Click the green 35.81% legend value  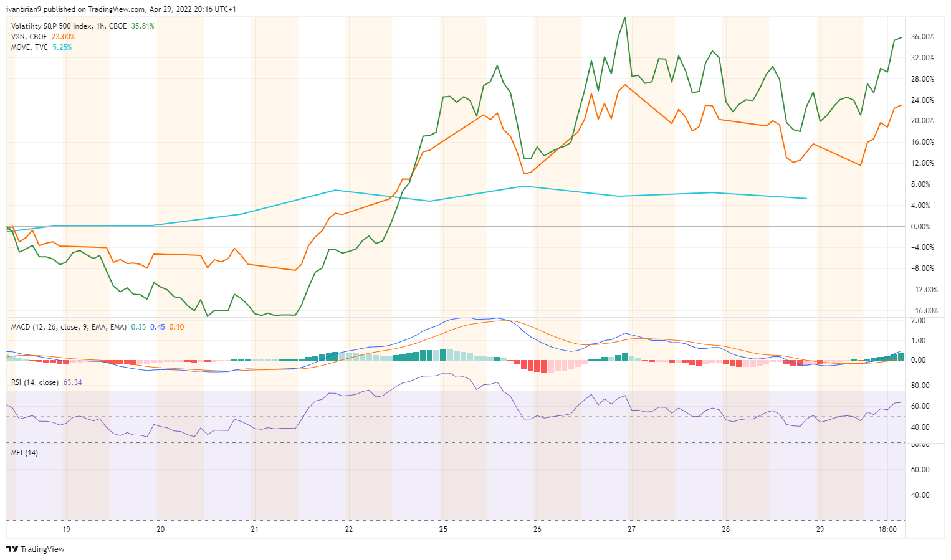coord(143,26)
